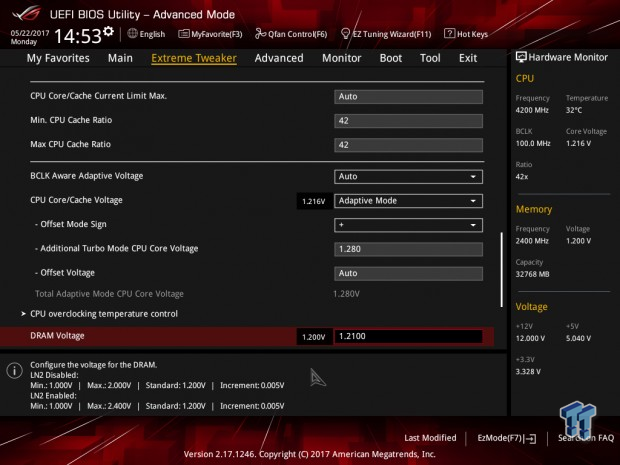This screenshot has width=620, height=465.
Task: Select the BCLK Aware Adaptive Voltage label
Action: 87,176
